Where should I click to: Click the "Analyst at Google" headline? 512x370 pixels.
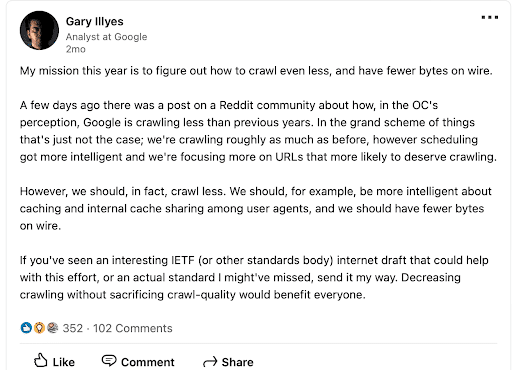tap(106, 37)
